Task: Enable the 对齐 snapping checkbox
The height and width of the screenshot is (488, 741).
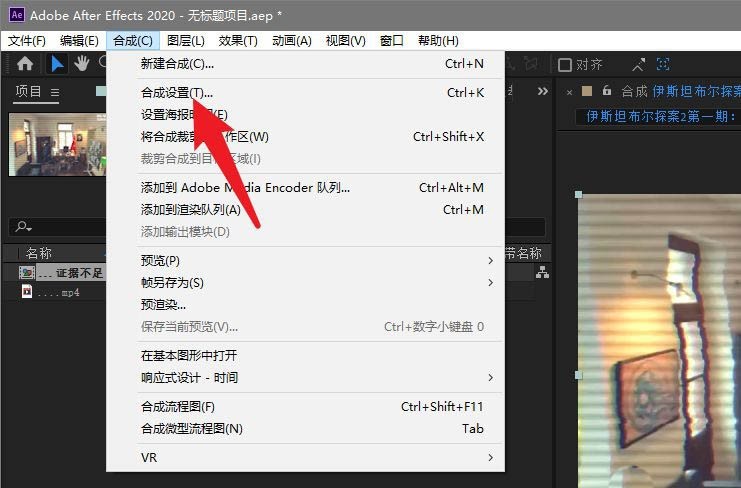Action: (565, 65)
